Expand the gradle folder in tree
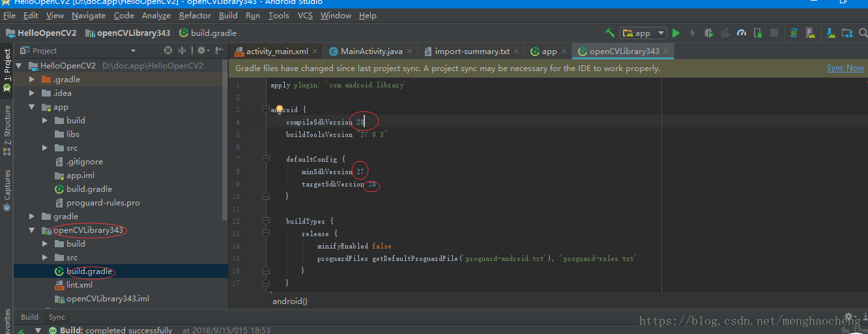This screenshot has width=868, height=334. (x=31, y=217)
